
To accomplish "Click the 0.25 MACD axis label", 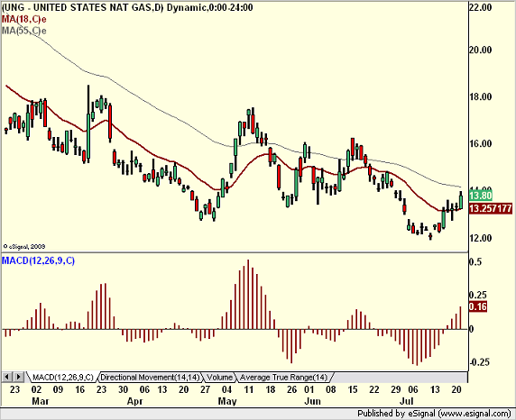I will (477, 295).
